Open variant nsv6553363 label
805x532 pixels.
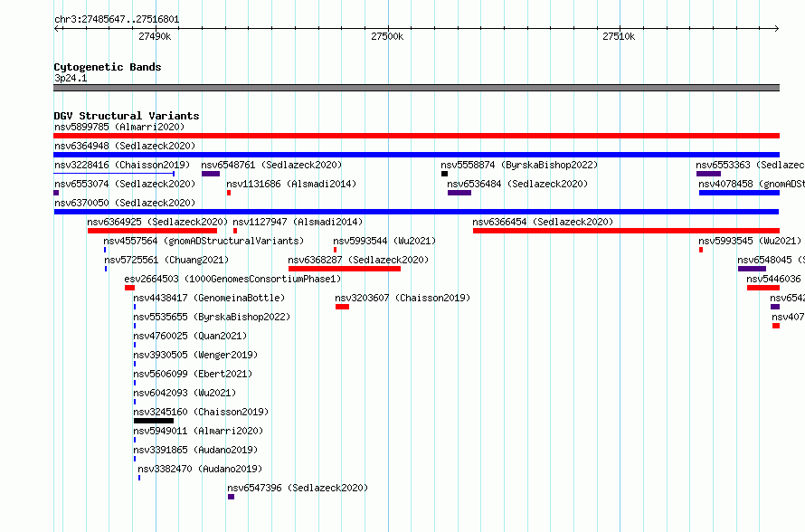750,165
